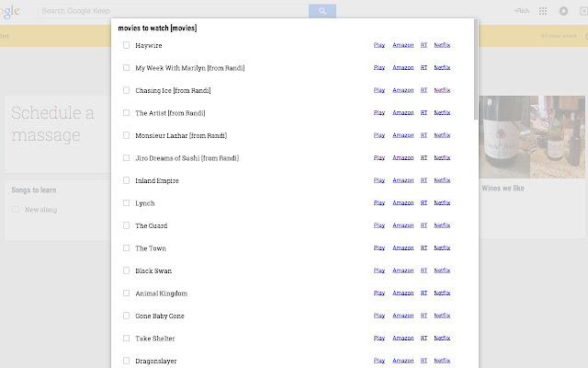Open the notifications bell icon

[x=563, y=11]
